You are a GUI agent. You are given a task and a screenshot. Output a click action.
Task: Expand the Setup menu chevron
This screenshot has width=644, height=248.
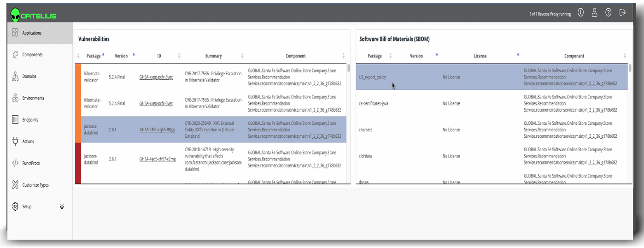pos(62,207)
